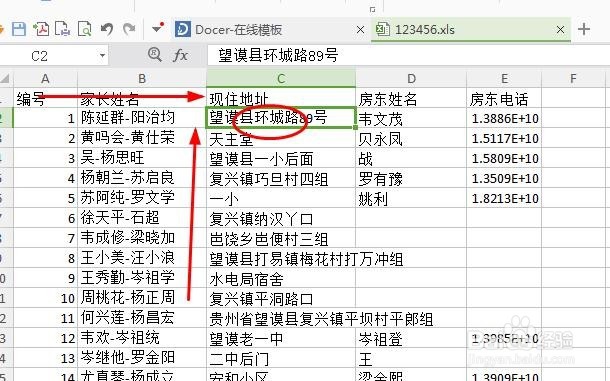This screenshot has width=610, height=381.
Task: Select landlord cell 姚利
Action: click(411, 198)
